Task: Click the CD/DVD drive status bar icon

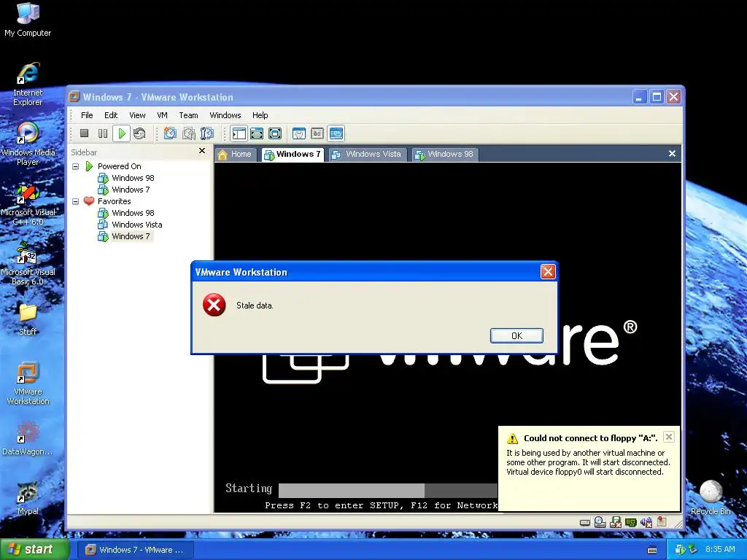Action: coord(600,522)
